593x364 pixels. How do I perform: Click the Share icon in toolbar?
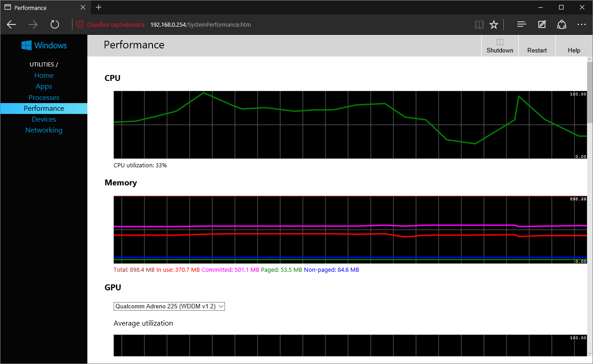(x=562, y=24)
